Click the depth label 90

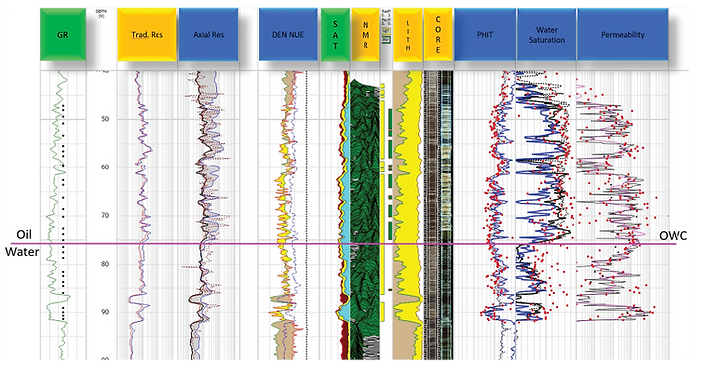(x=104, y=312)
